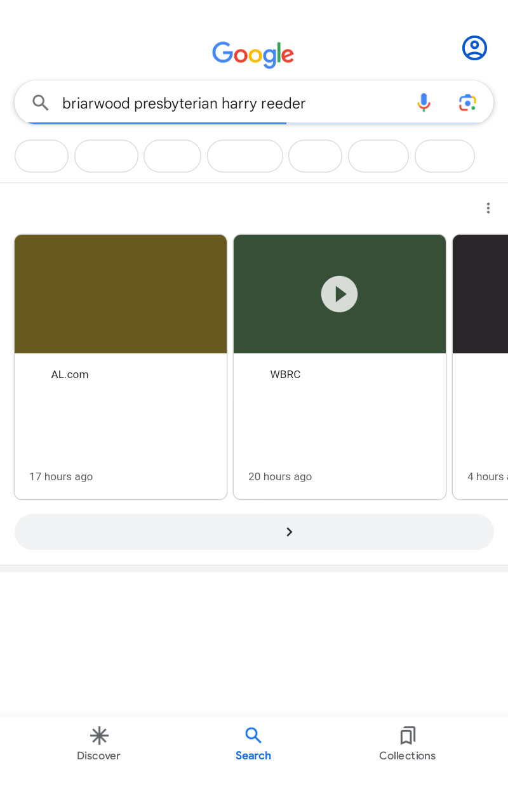
Task: Switch to the Discover tab
Action: tap(98, 744)
